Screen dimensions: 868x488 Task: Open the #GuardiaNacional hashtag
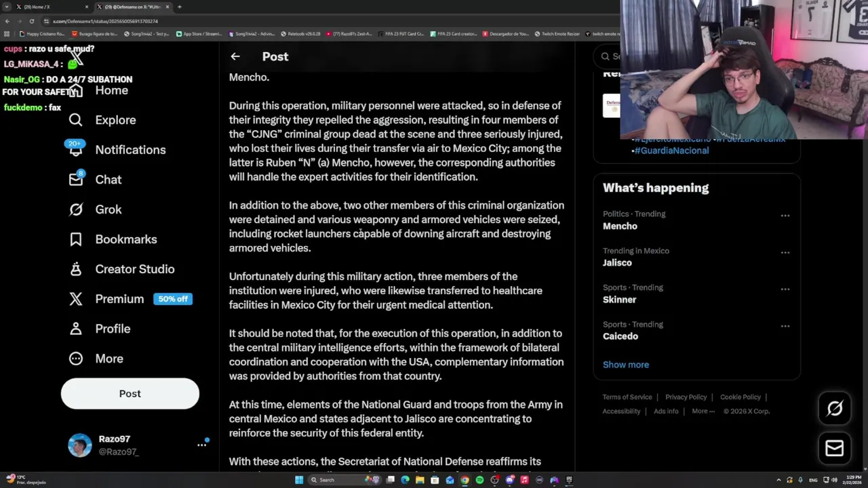(671, 150)
